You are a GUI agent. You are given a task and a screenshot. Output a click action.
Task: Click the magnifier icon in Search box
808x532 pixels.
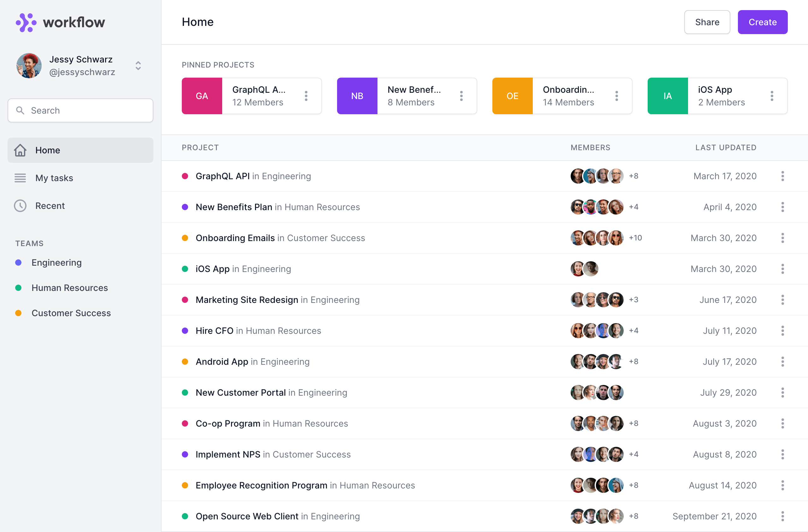click(20, 110)
